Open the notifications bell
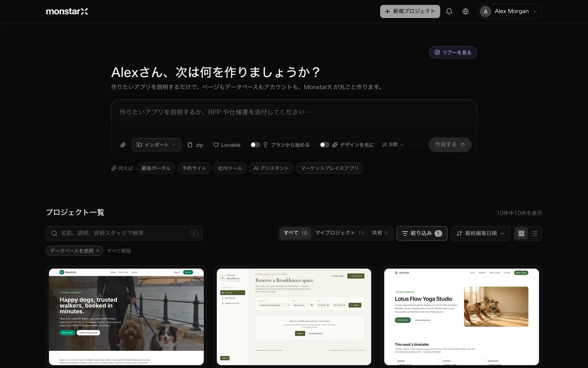Viewport: 588px width, 368px height. pos(449,11)
